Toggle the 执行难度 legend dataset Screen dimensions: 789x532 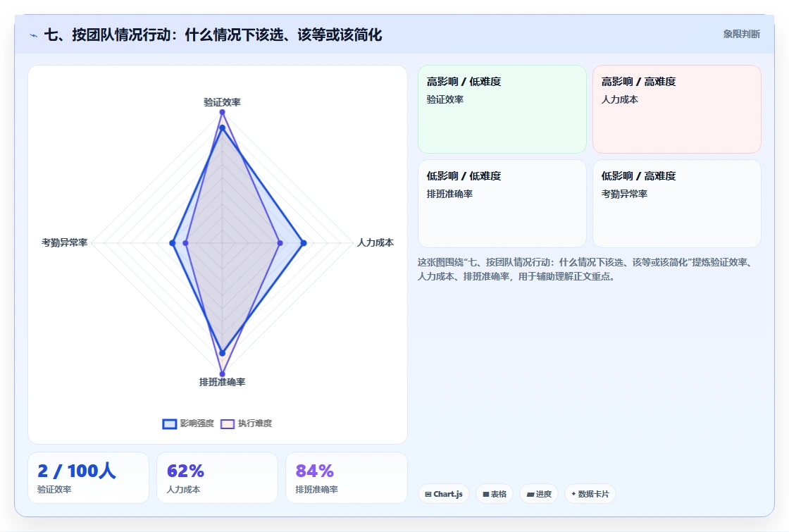(246, 423)
